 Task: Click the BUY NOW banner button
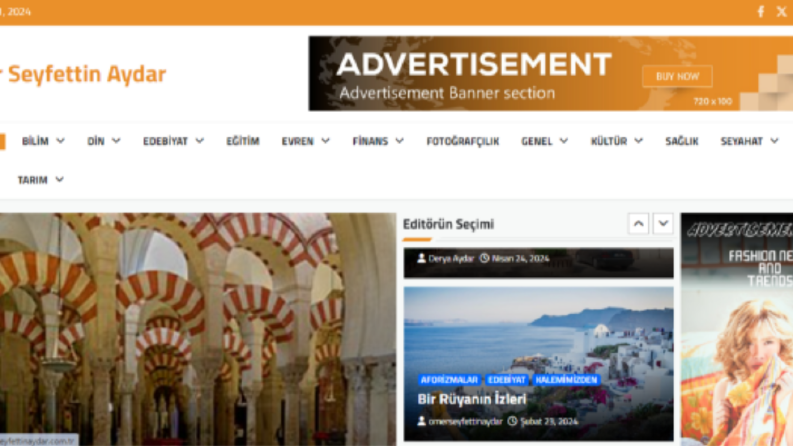coord(677,76)
